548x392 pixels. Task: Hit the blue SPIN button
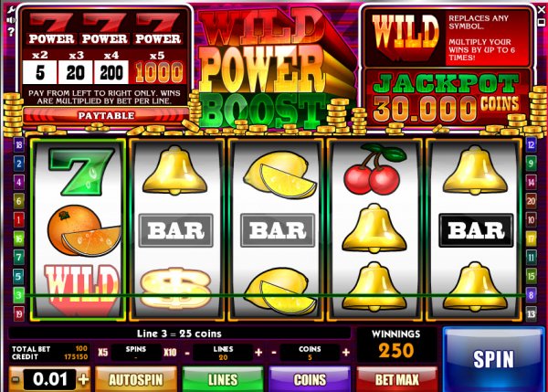click(493, 359)
